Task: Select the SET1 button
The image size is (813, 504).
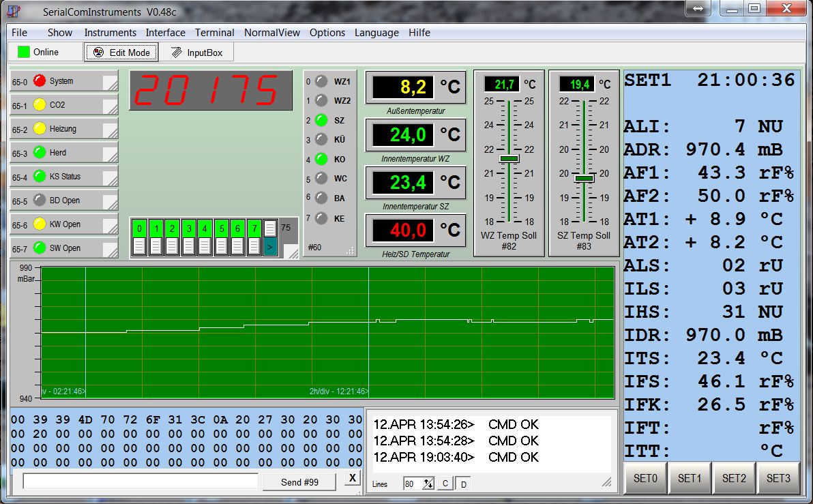Action: (690, 478)
